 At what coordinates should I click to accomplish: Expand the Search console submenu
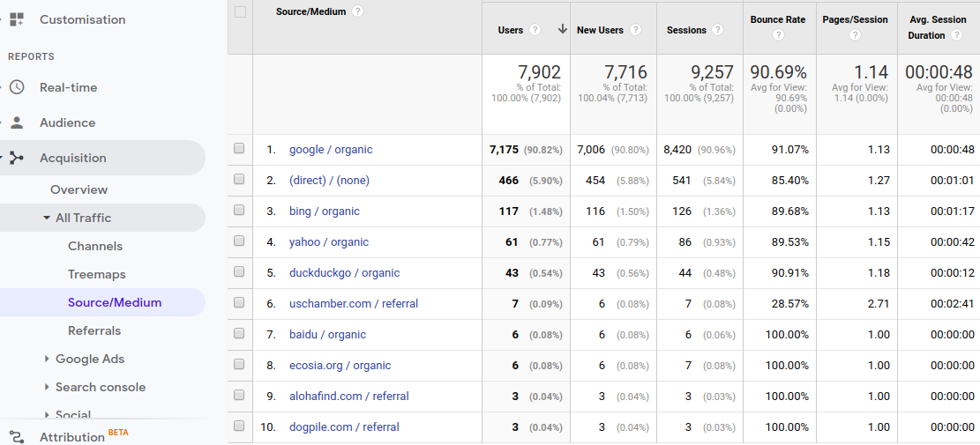tap(47, 387)
